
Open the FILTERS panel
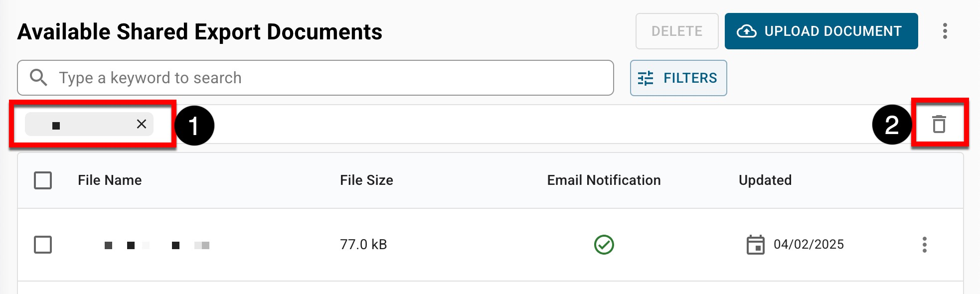point(678,78)
